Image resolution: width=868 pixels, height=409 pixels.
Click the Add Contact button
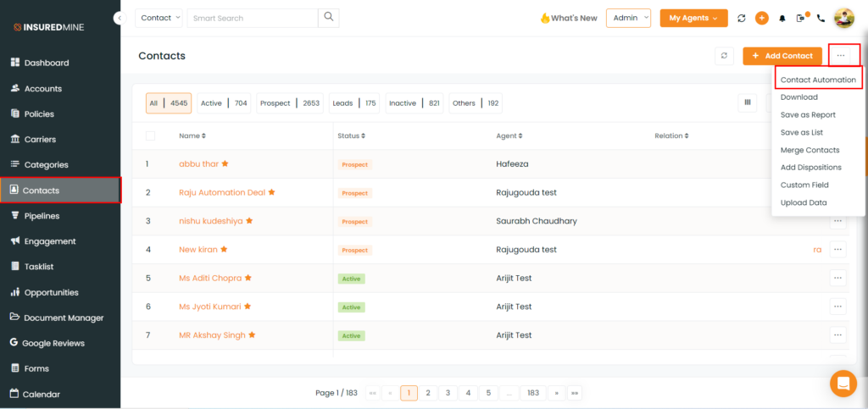[x=782, y=56]
